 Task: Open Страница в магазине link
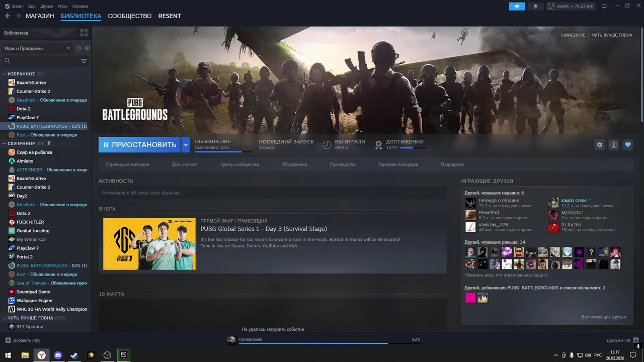[127, 164]
